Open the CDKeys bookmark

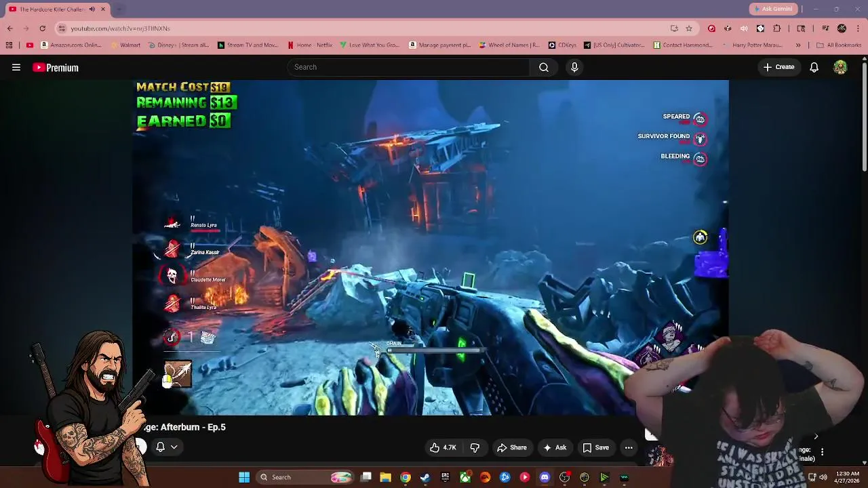coord(563,45)
